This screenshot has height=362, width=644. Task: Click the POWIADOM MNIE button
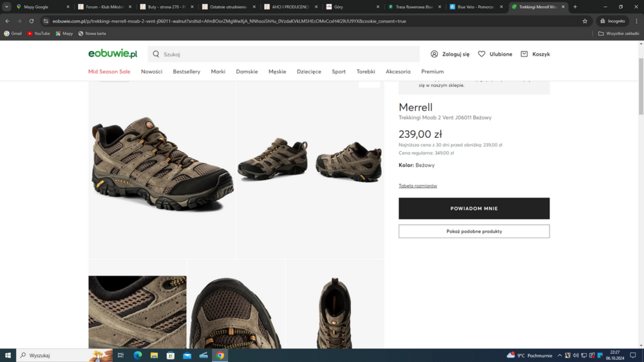[474, 209]
